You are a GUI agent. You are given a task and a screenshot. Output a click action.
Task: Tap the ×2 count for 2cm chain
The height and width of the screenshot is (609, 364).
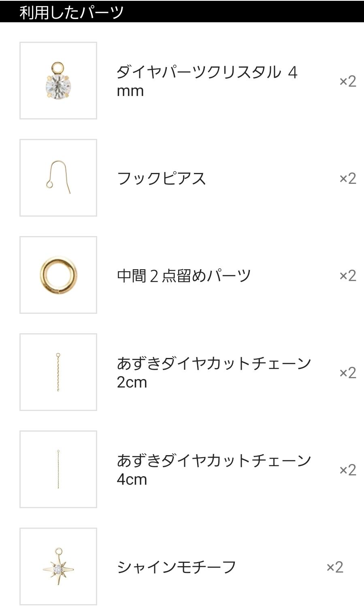click(347, 373)
